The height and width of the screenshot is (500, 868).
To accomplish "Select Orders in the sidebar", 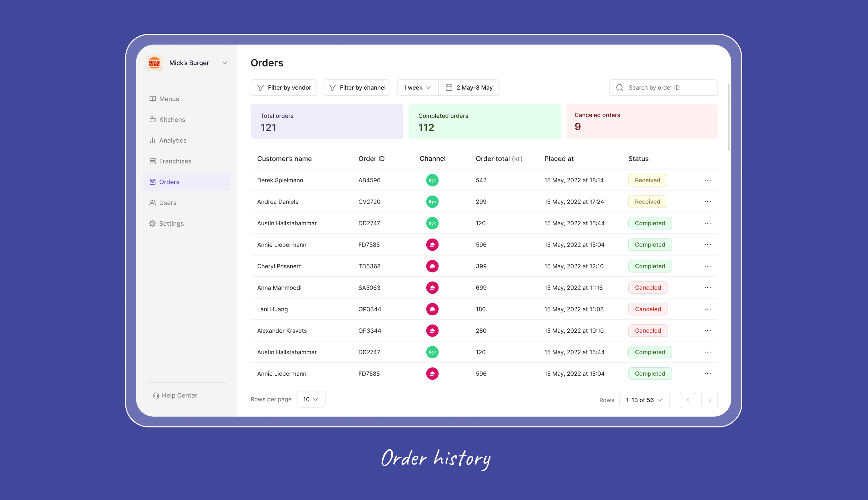I will pos(186,182).
